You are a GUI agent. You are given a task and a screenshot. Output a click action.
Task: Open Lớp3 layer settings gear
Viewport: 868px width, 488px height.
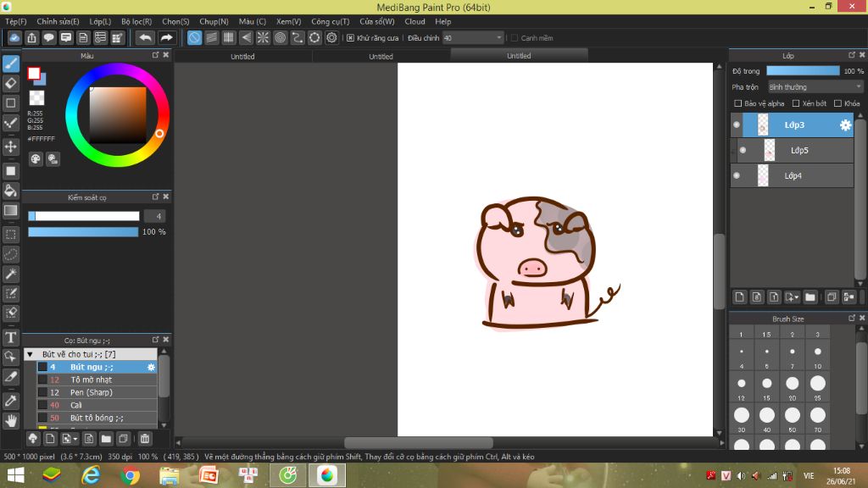point(845,125)
